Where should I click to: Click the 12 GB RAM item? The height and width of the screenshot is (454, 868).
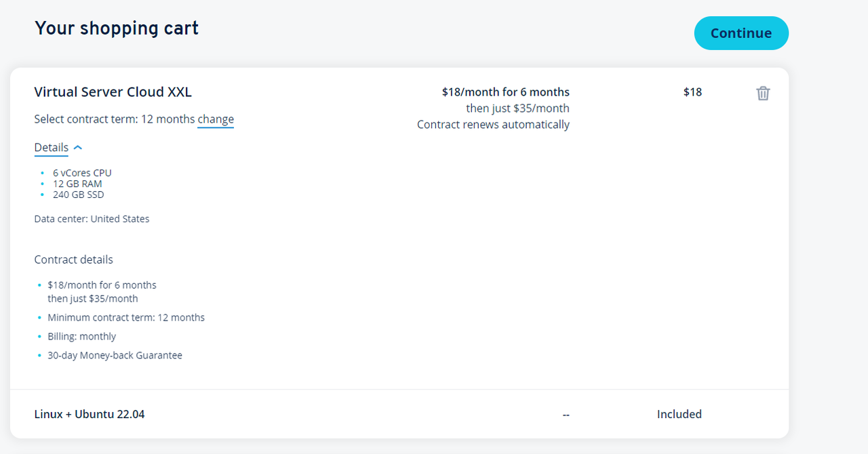click(77, 184)
